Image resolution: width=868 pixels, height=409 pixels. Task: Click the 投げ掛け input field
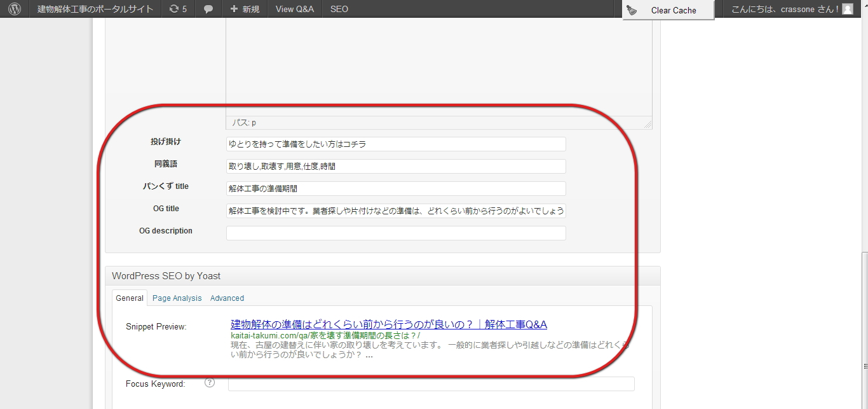pyautogui.click(x=396, y=144)
